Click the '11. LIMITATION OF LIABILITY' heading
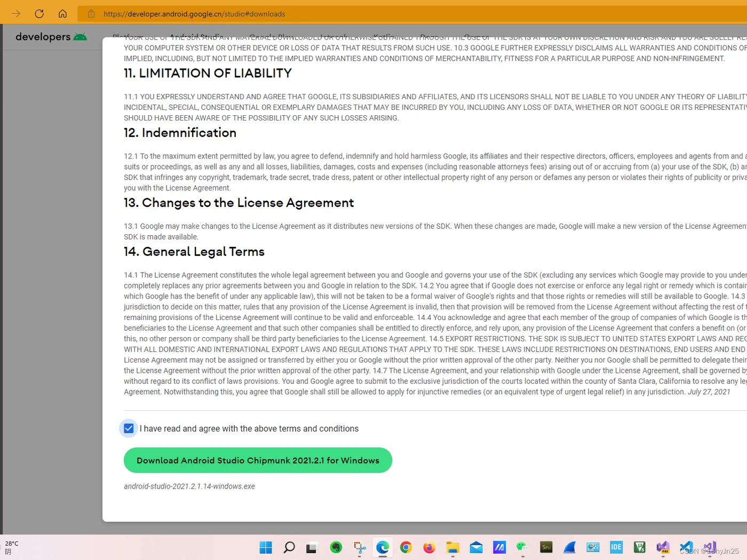The height and width of the screenshot is (560, 747). (208, 73)
